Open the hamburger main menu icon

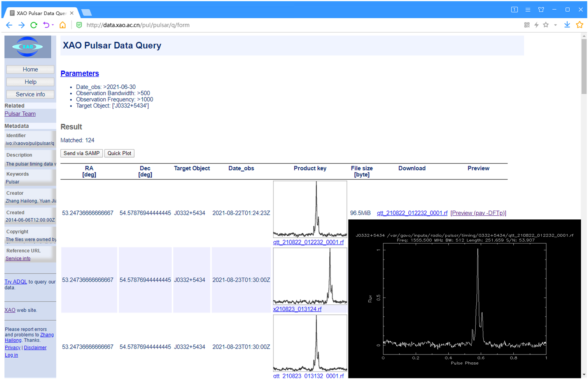click(x=528, y=9)
